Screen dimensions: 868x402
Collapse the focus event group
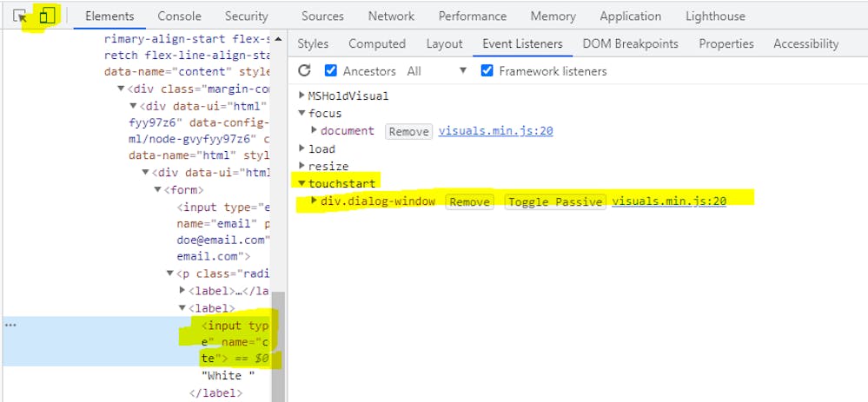[x=302, y=113]
